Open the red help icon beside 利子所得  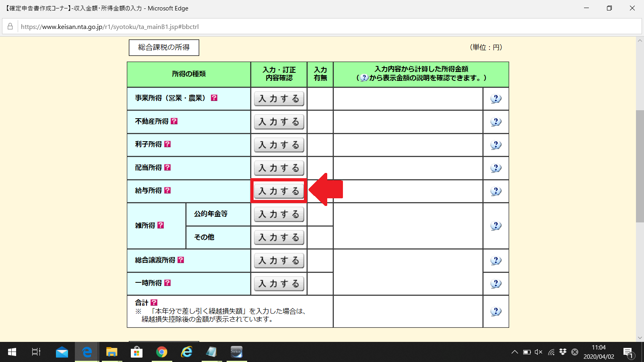(x=167, y=144)
